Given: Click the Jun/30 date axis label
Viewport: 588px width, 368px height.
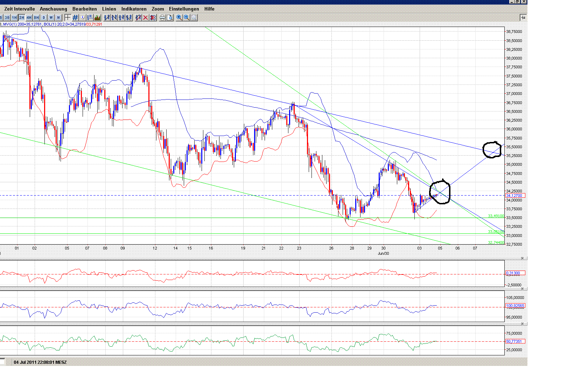Looking at the screenshot, I should click(x=383, y=253).
